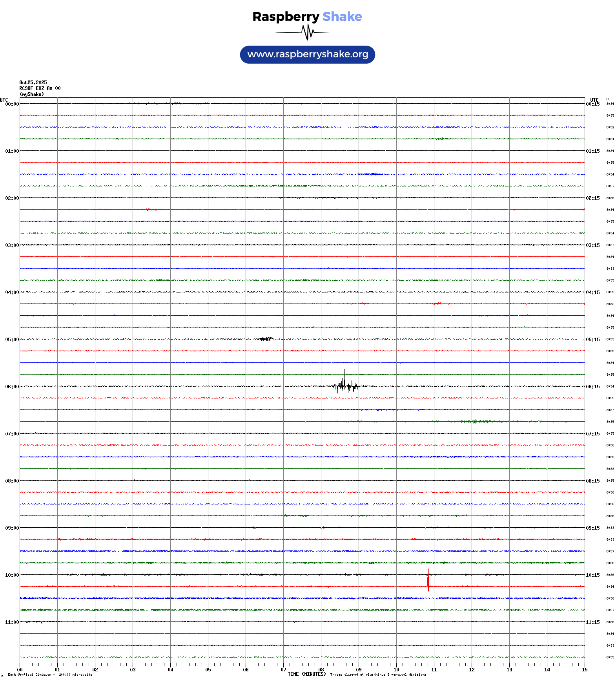Click the large earthquake burst on the 06:00 trace
The image size is (616, 680).
click(x=344, y=385)
